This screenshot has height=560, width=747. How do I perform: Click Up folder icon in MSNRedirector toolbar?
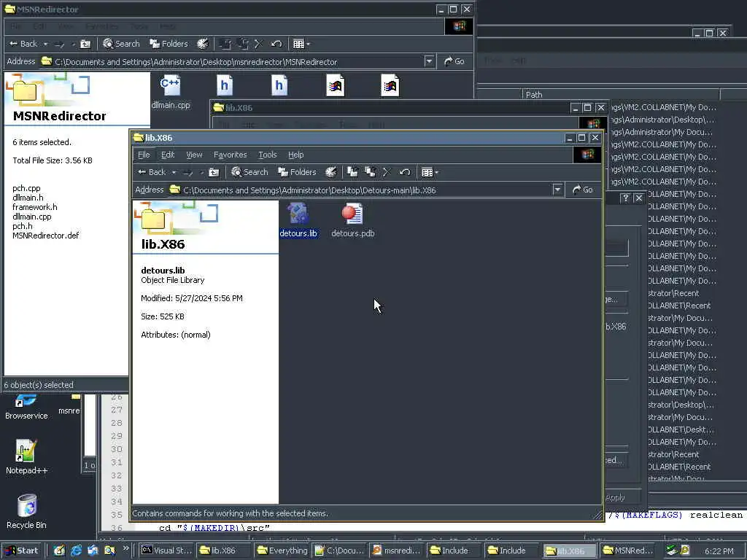[85, 44]
